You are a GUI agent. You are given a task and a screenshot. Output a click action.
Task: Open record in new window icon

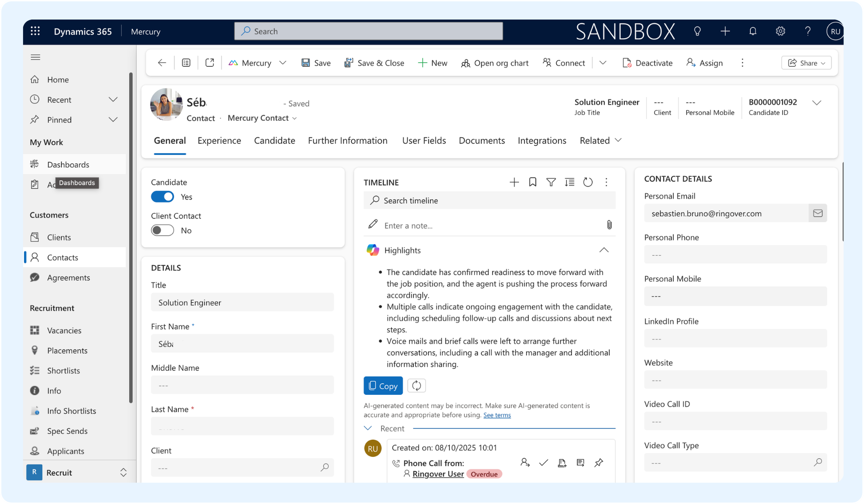coord(210,63)
